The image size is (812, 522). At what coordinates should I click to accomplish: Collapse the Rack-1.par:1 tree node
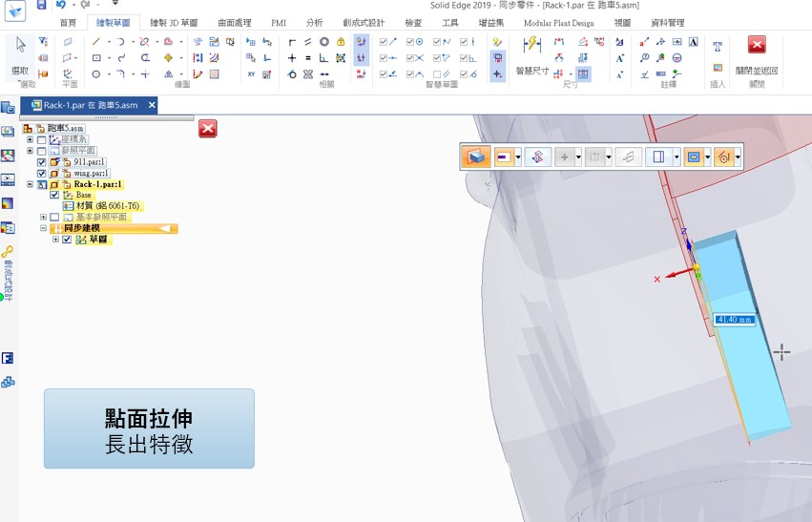tap(30, 184)
